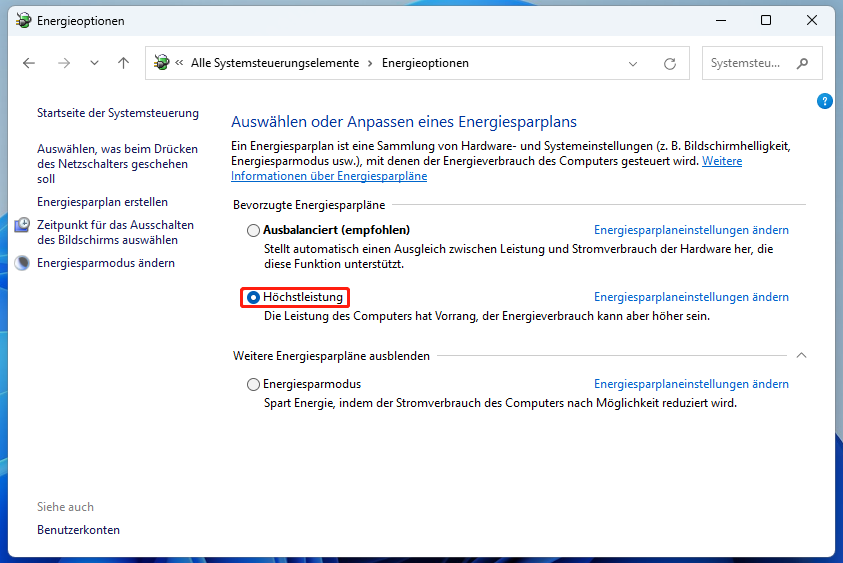The width and height of the screenshot is (843, 563).
Task: Go up one level with up arrow
Action: click(x=124, y=63)
